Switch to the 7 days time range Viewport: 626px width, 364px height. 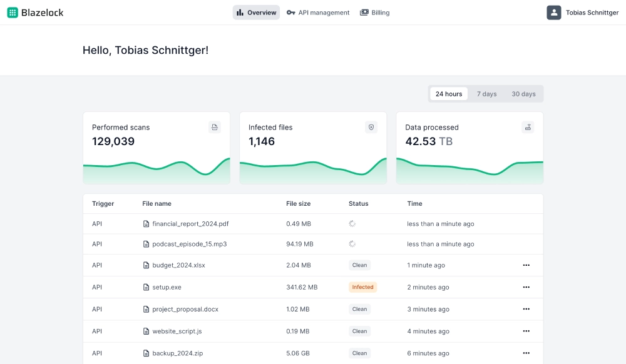click(486, 93)
